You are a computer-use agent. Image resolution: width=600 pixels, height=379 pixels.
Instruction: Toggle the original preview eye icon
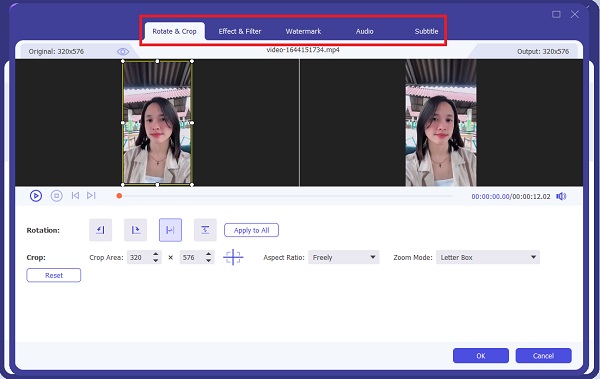pos(123,52)
